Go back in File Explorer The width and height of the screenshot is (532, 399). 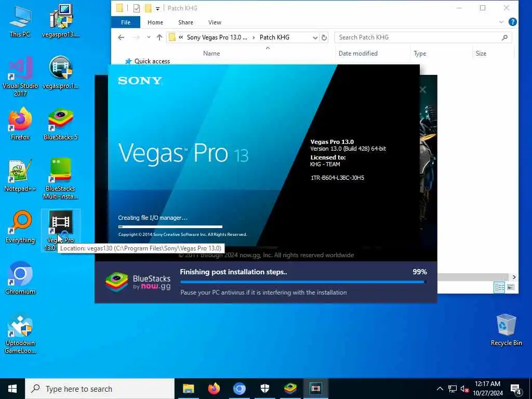click(121, 37)
